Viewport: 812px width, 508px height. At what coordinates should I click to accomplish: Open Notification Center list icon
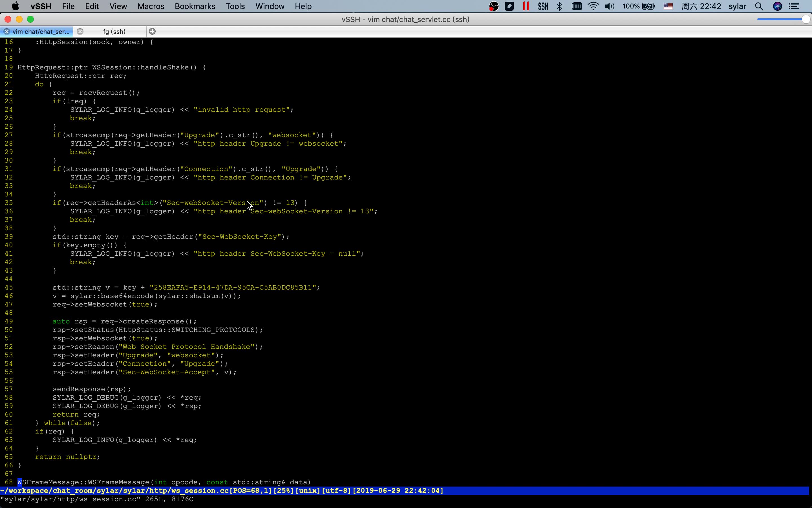pos(794,6)
